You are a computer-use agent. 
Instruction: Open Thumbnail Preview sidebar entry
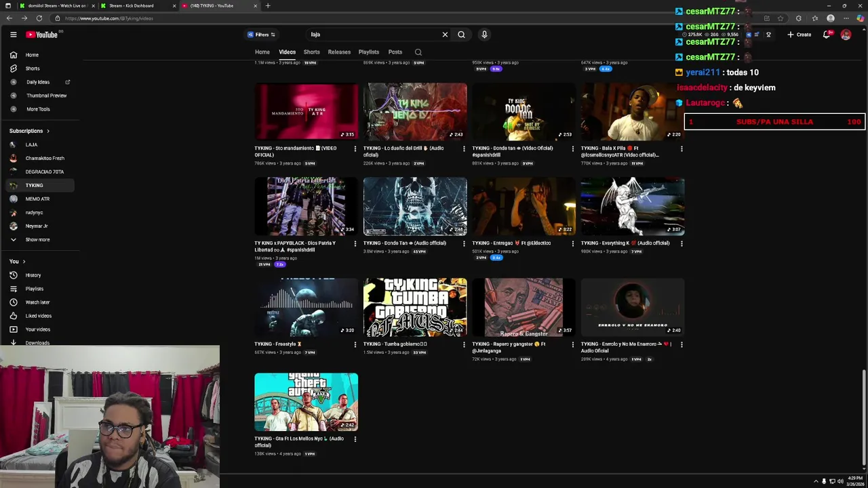46,96
